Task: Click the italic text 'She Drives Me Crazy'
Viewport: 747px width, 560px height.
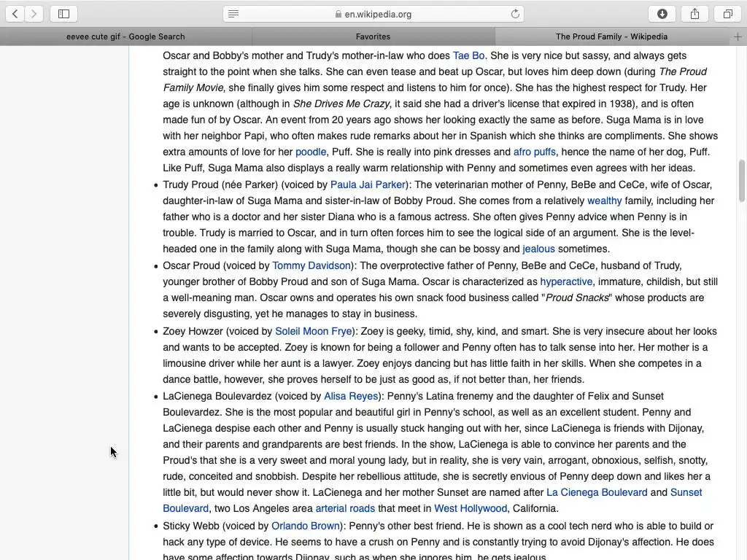Action: [x=341, y=104]
